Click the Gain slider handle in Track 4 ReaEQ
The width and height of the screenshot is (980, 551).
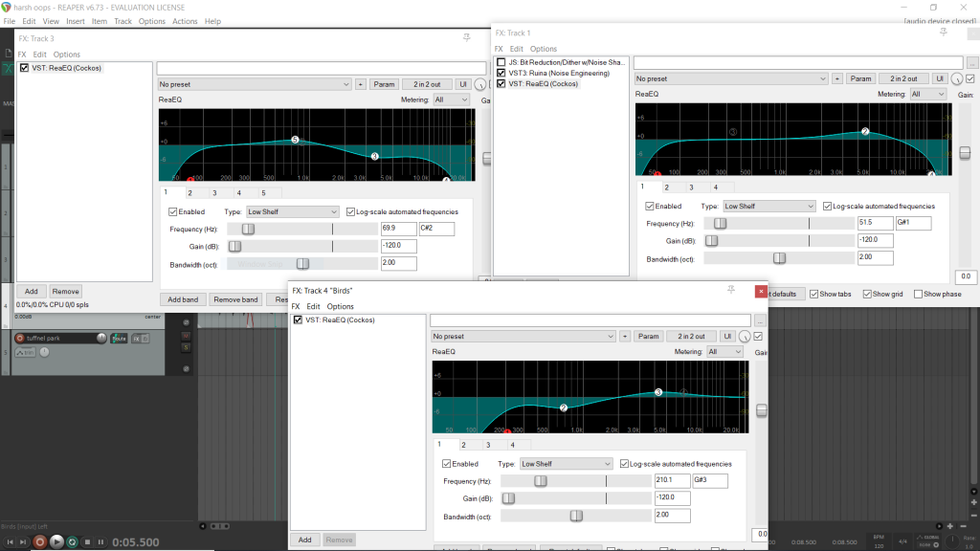(509, 498)
